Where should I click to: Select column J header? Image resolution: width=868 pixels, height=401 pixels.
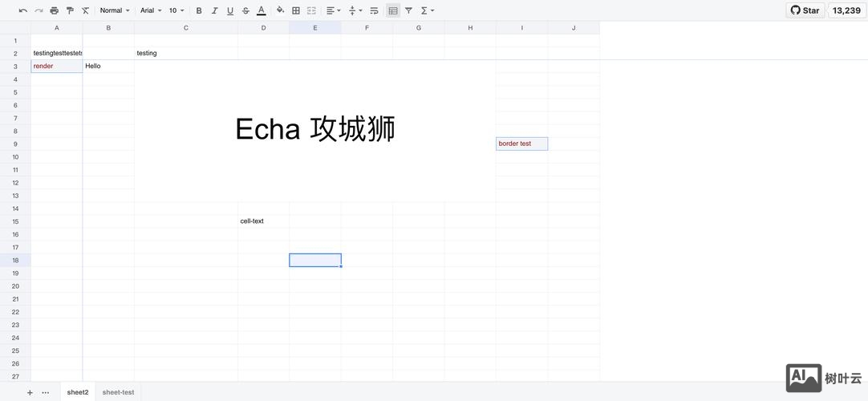tap(574, 27)
